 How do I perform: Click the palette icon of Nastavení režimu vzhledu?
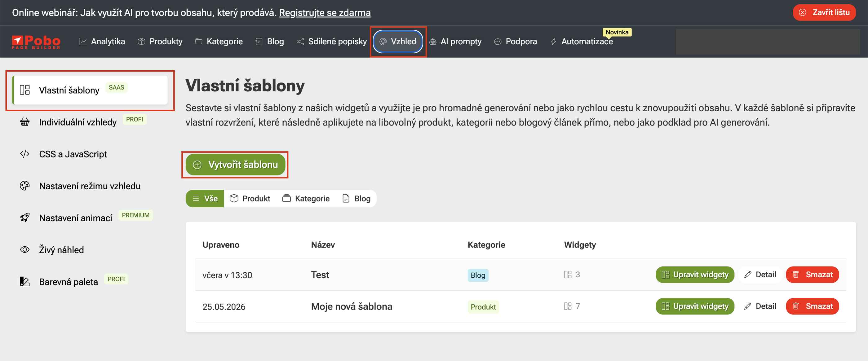click(24, 186)
